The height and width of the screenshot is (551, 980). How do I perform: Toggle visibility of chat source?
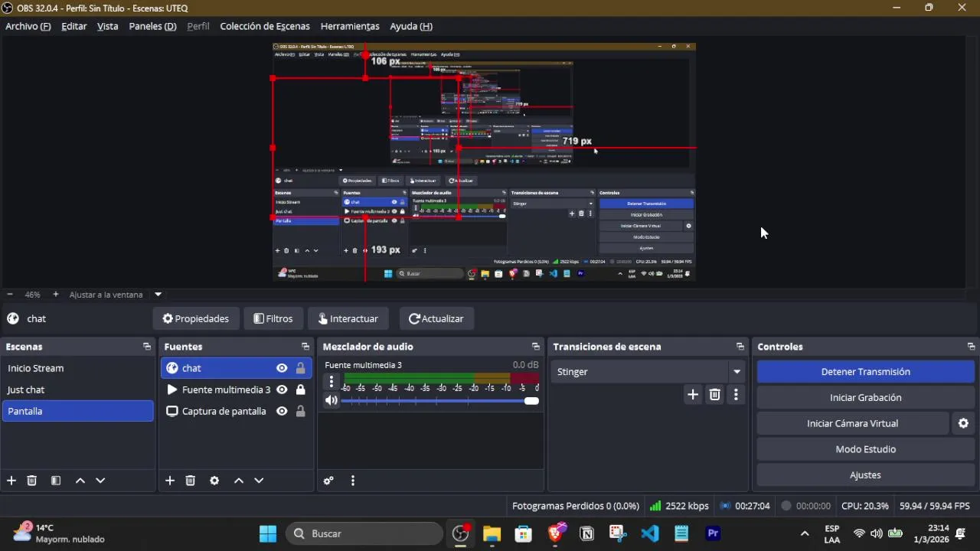[282, 368]
